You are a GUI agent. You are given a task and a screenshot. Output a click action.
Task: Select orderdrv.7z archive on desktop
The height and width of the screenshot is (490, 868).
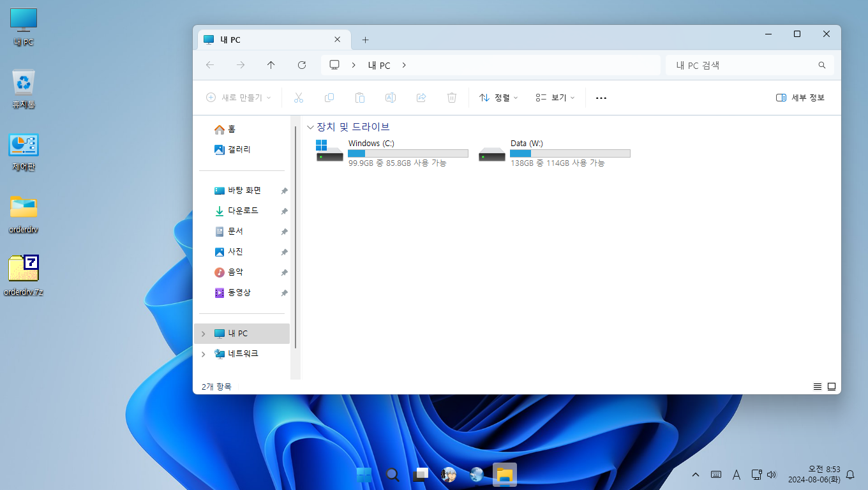pos(24,276)
